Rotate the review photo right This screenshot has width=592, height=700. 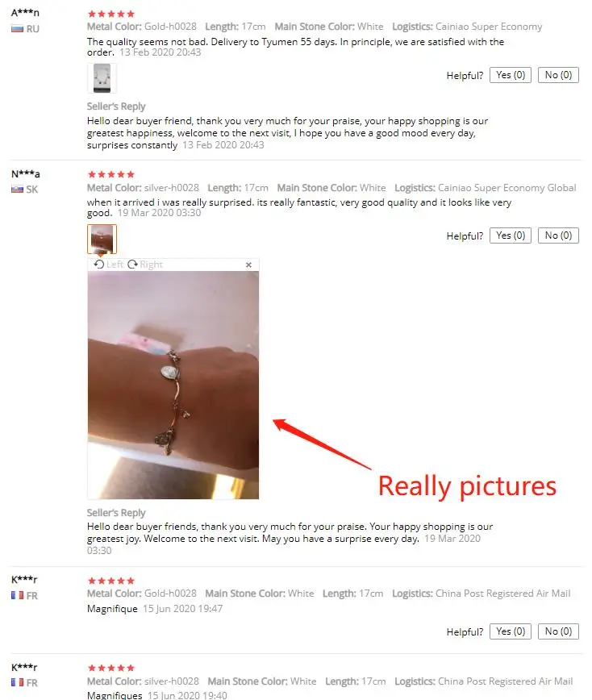coord(145,265)
